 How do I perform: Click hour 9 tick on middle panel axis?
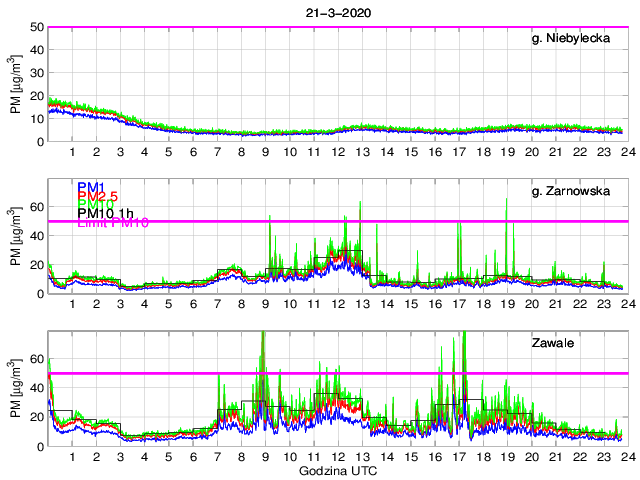pos(265,305)
